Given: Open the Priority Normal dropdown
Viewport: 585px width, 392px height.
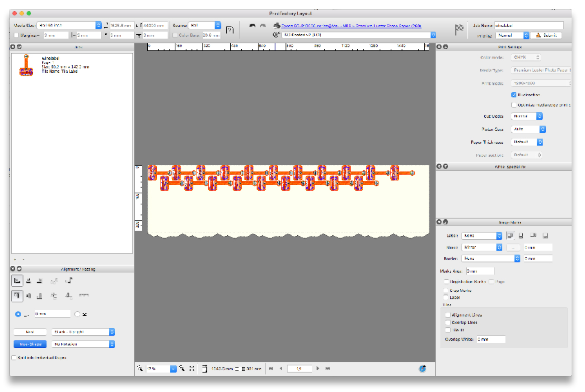Looking at the screenshot, I should click(x=526, y=35).
